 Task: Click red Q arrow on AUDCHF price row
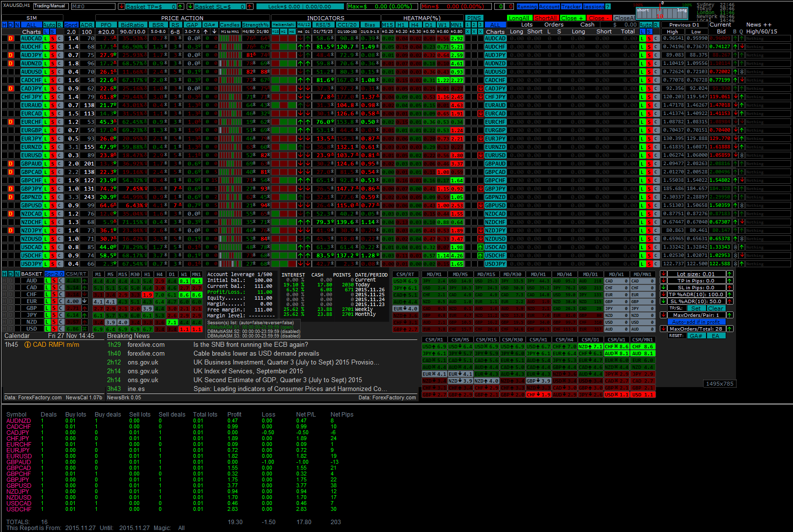(x=741, y=47)
